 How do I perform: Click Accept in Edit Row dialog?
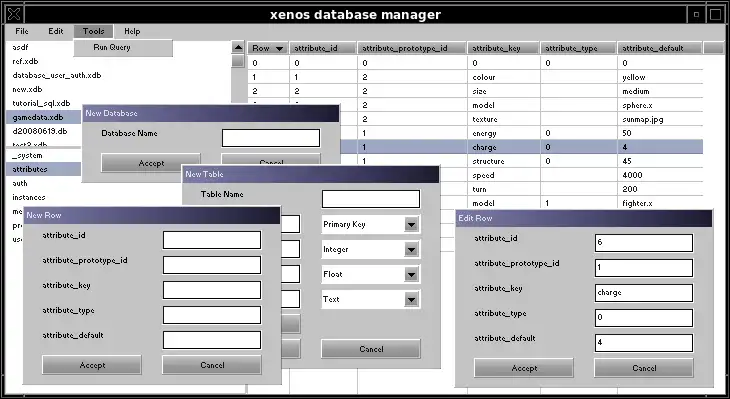point(524,368)
